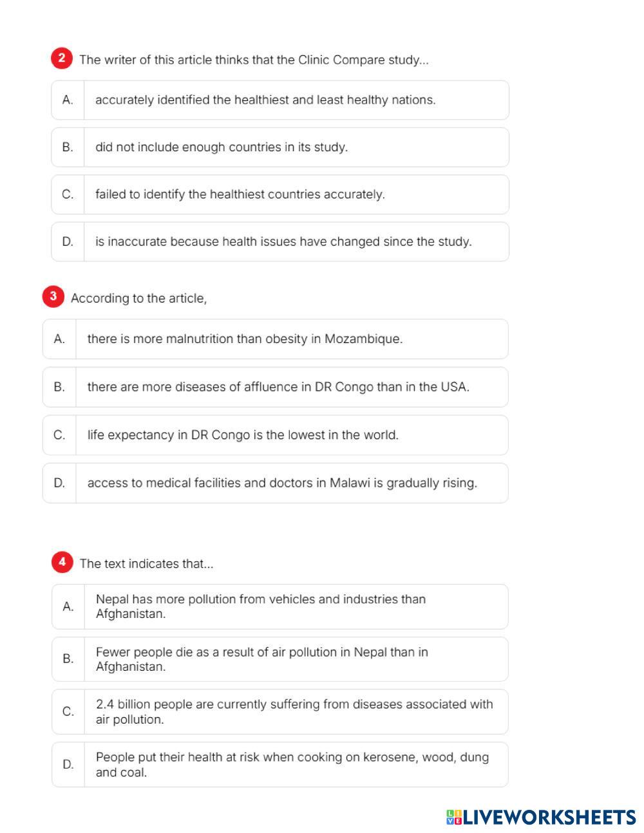This screenshot has width=644, height=833.
Task: Pick 'People put their health at risk' answer
Action: pos(279,765)
